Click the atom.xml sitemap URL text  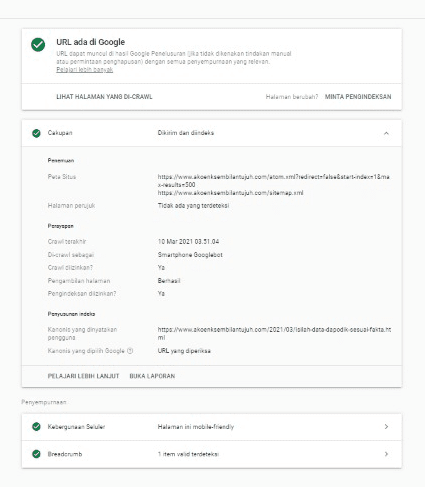click(273, 181)
